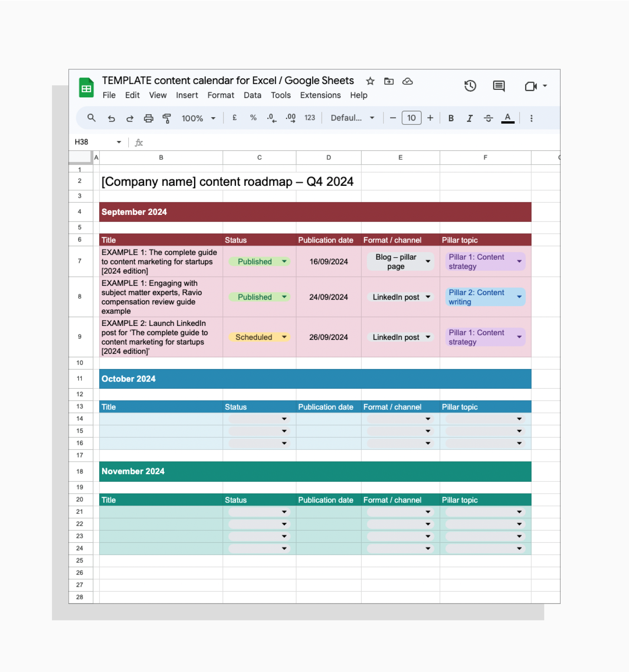Image resolution: width=629 pixels, height=672 pixels.
Task: Open the text color picker
Action: [508, 118]
